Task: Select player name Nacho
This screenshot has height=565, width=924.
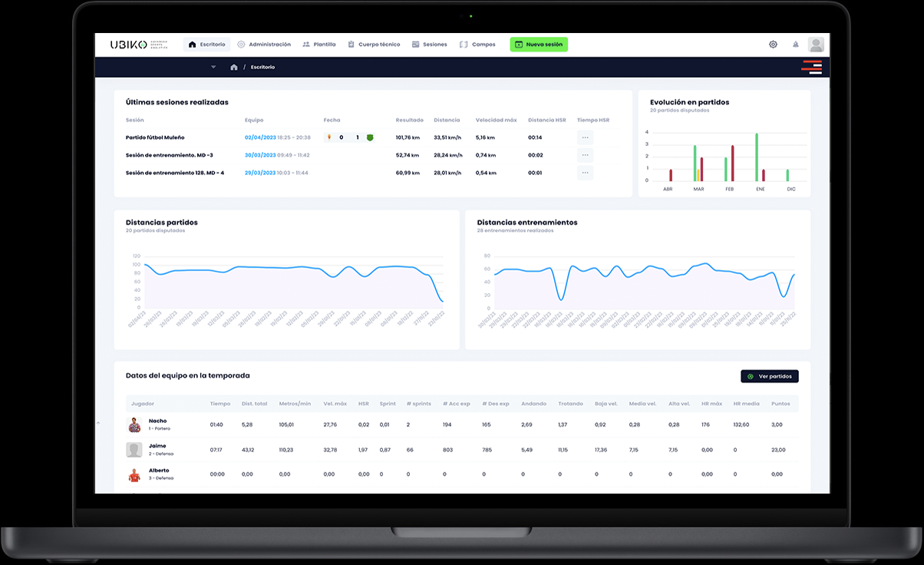Action: [157, 421]
